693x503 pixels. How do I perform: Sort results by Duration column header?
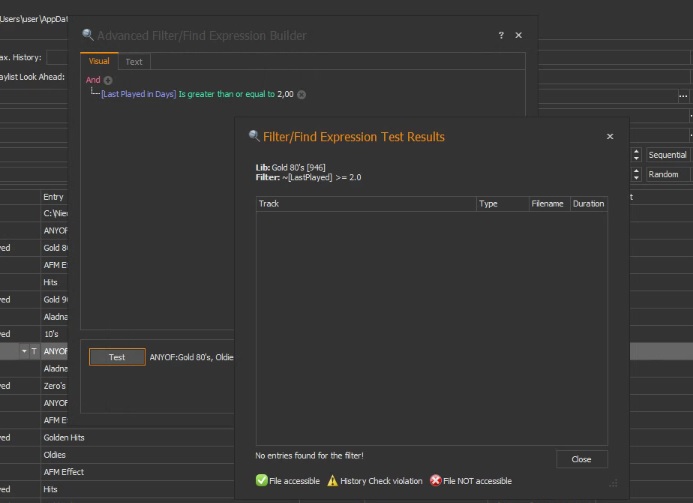tap(588, 203)
